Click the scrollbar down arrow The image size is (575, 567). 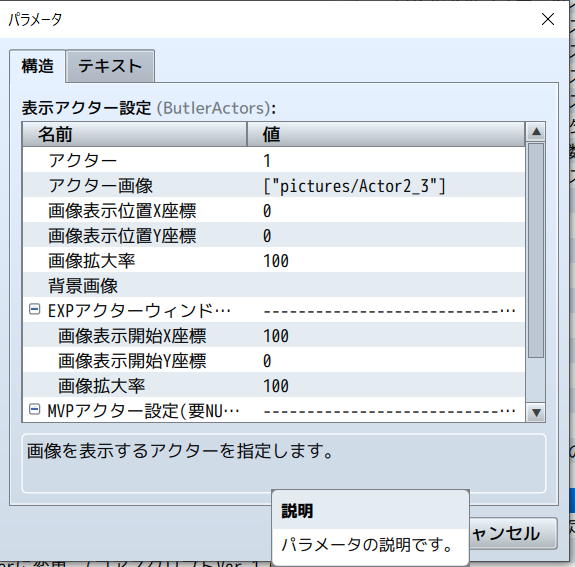click(x=536, y=413)
